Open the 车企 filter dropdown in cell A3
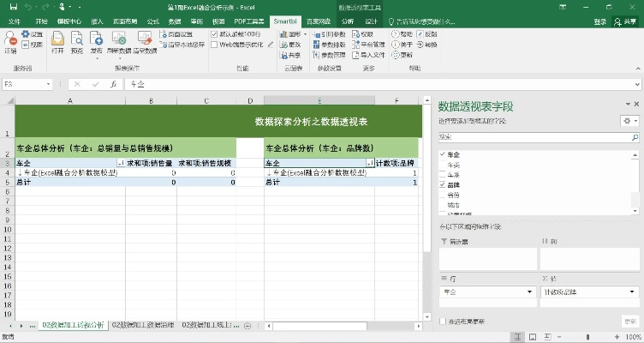The height and width of the screenshot is (343, 644). click(120, 162)
